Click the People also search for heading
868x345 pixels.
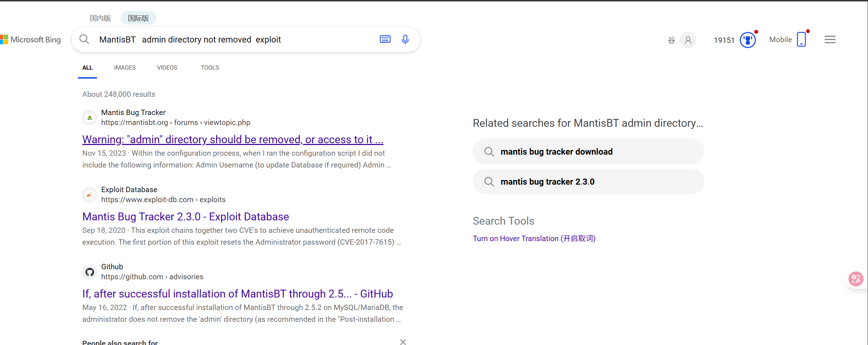120,342
